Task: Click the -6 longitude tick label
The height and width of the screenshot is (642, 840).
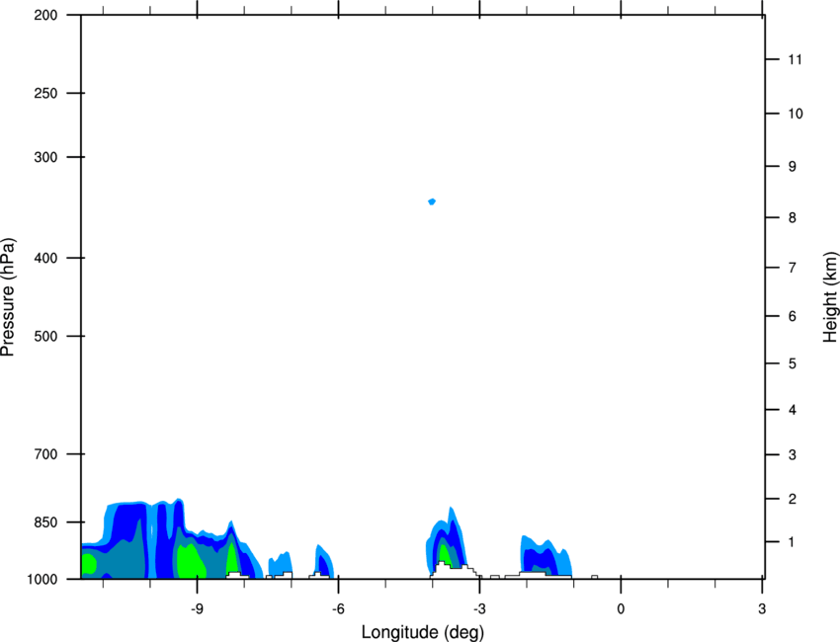Action: [x=338, y=609]
